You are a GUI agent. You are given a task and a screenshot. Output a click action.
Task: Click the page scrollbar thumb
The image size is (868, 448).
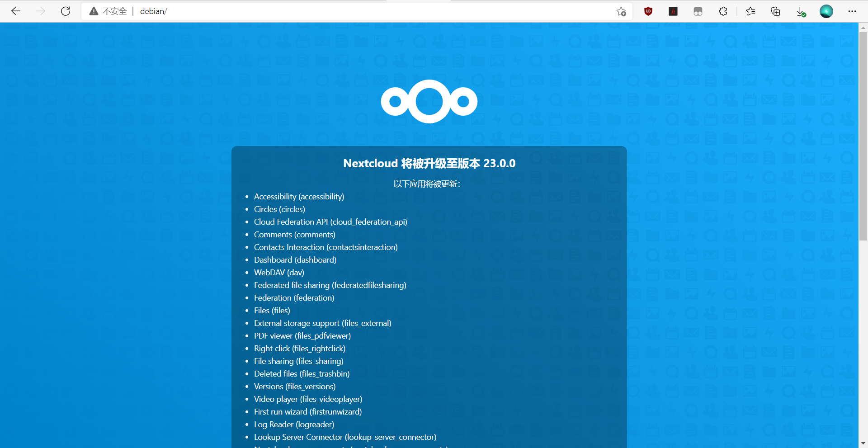(x=863, y=136)
